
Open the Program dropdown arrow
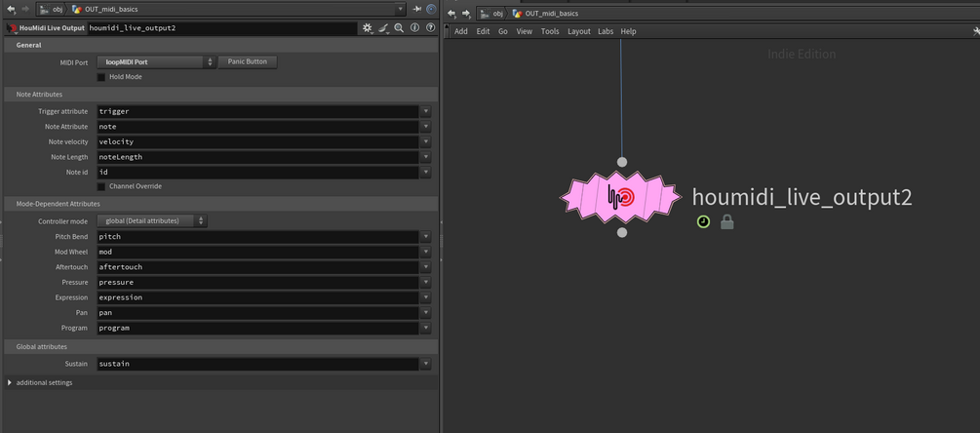click(425, 328)
